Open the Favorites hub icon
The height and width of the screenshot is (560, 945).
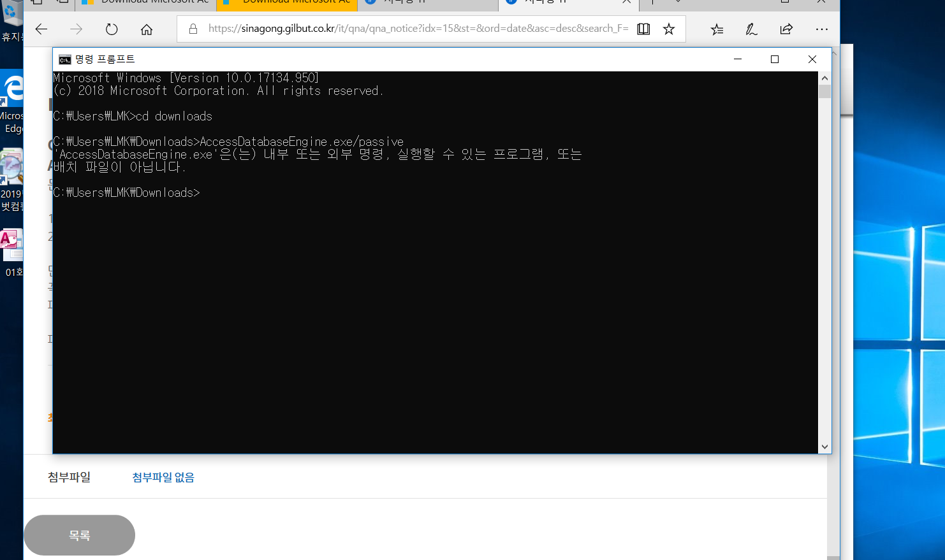(717, 29)
